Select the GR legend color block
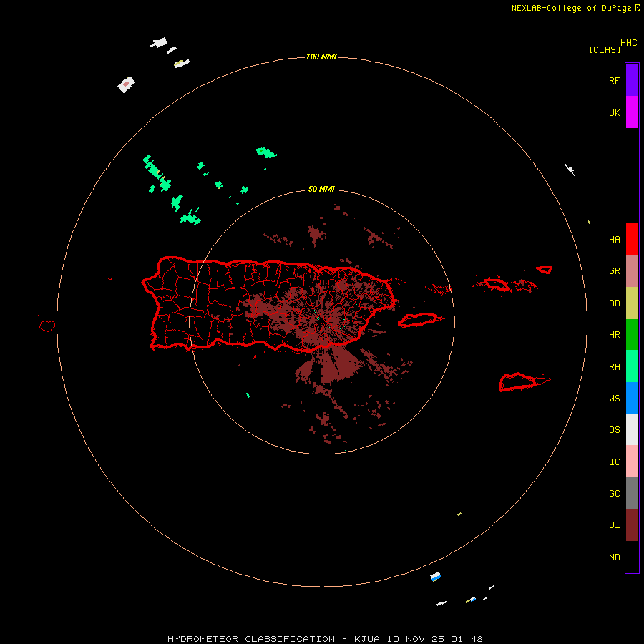Image resolution: width=644 pixels, height=644 pixels. coord(632,271)
